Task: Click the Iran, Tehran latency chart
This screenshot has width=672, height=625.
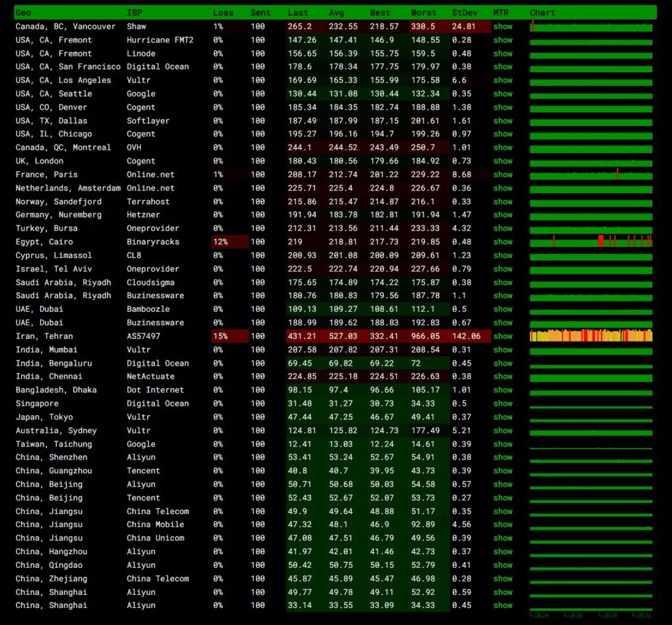Action: pyautogui.click(x=591, y=335)
